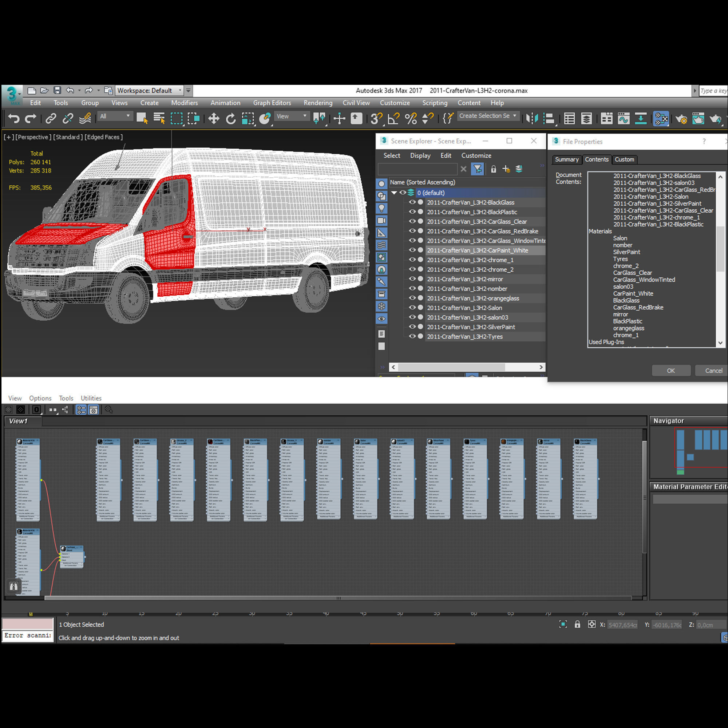Open the Render Setup teapot icon
The width and height of the screenshot is (728, 728).
[x=681, y=119]
